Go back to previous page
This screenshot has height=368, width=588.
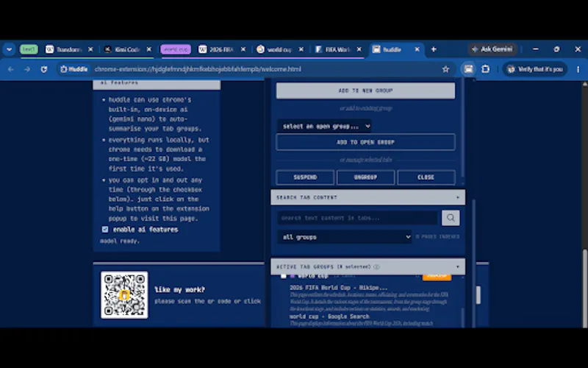pyautogui.click(x=10, y=69)
